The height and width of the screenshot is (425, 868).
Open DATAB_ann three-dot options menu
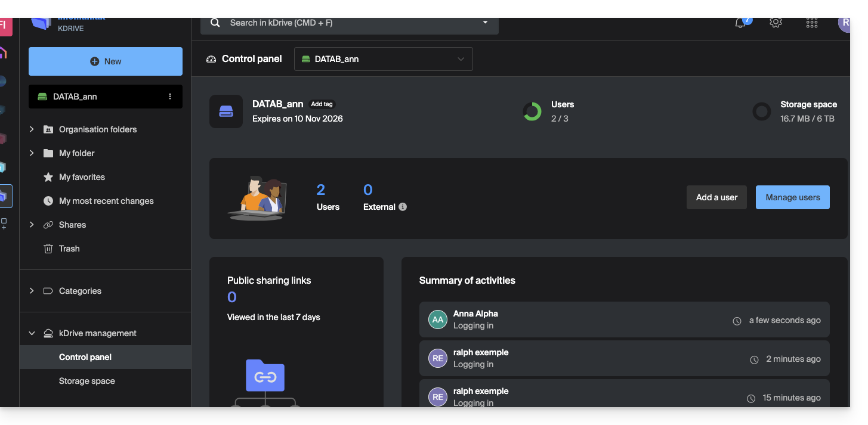(x=170, y=97)
